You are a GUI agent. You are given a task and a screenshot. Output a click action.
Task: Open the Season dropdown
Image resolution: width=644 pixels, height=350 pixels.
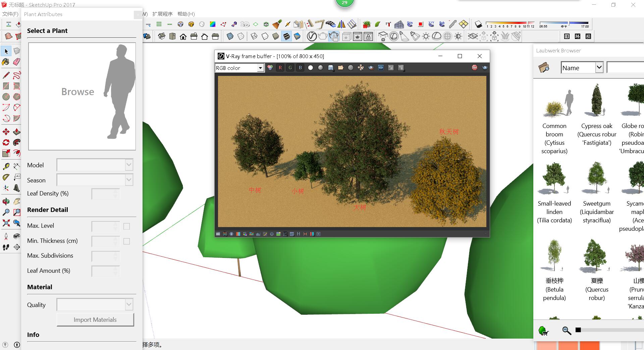click(95, 180)
